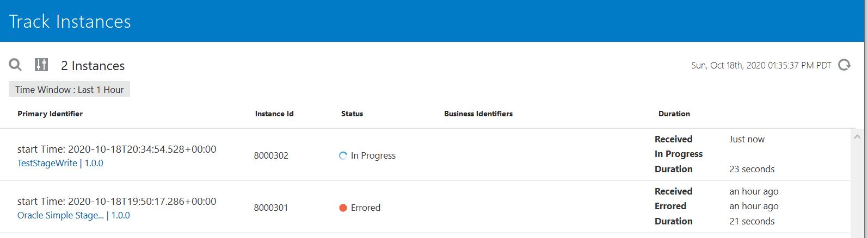
Task: Refresh the instance list
Action: (844, 65)
